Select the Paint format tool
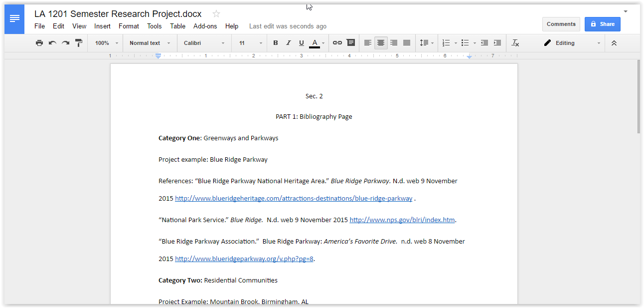The image size is (644, 308). click(79, 43)
